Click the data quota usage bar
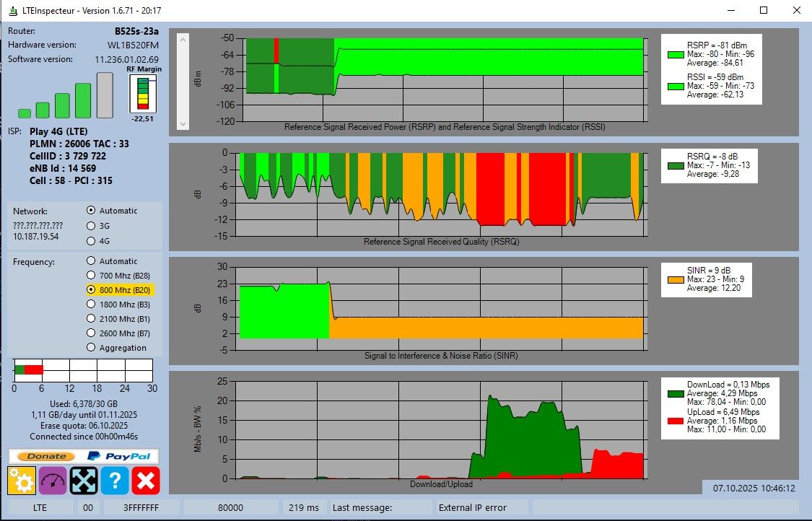 84,370
